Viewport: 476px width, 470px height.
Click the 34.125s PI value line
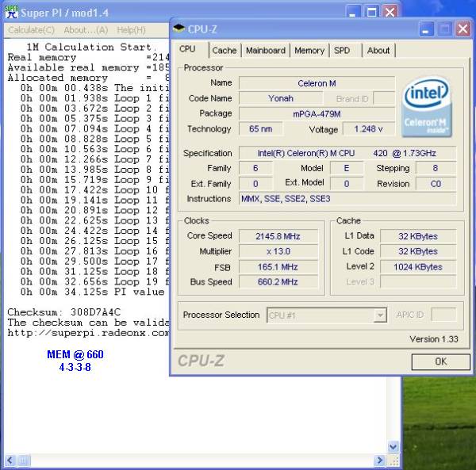click(94, 292)
